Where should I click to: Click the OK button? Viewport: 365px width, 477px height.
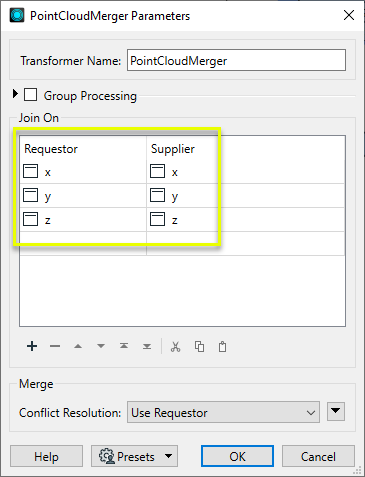(237, 456)
